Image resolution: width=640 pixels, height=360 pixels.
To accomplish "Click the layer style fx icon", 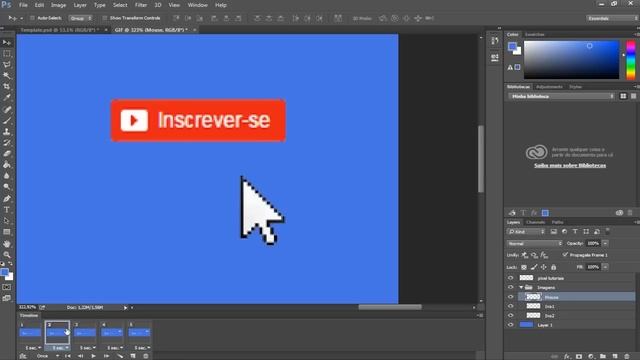I will point(567,356).
